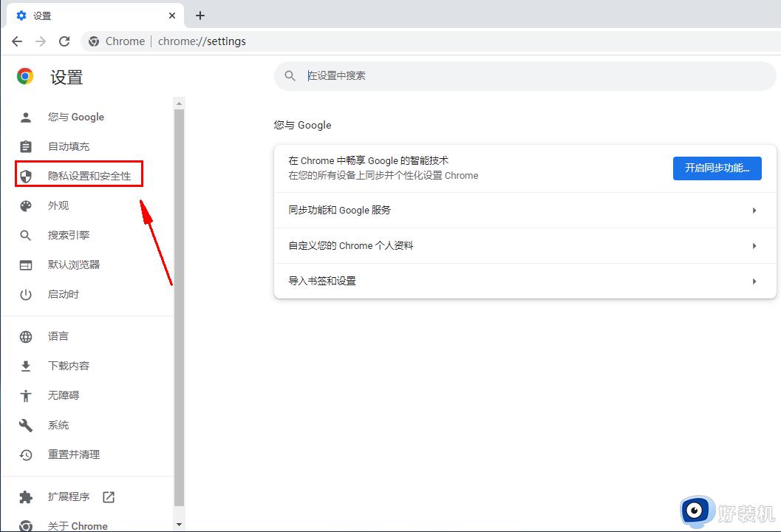Expand the 导入书签和设置 row

(525, 281)
